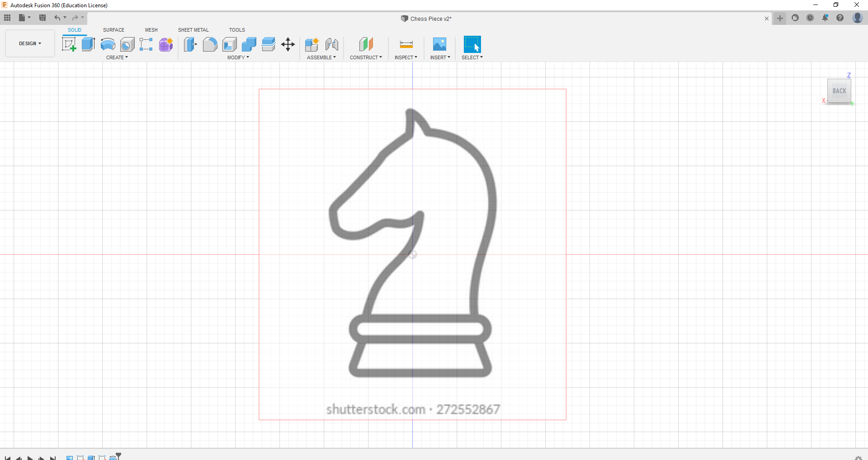Expand the undo history dropdown arrow

[65, 18]
